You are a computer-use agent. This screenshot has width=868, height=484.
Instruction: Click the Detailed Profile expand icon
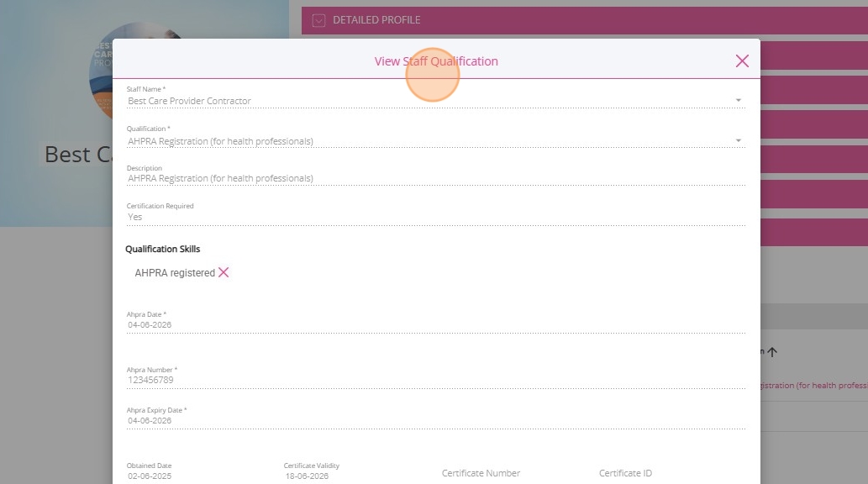(x=318, y=20)
